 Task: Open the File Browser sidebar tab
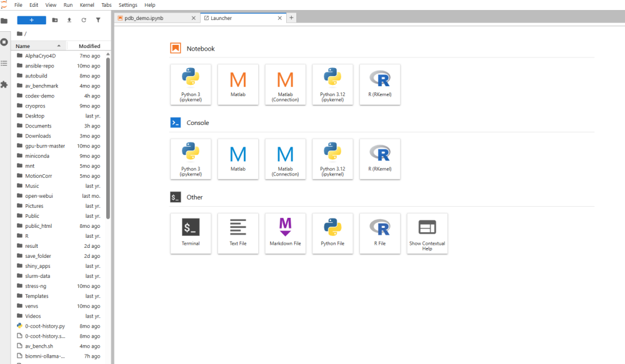coord(4,21)
